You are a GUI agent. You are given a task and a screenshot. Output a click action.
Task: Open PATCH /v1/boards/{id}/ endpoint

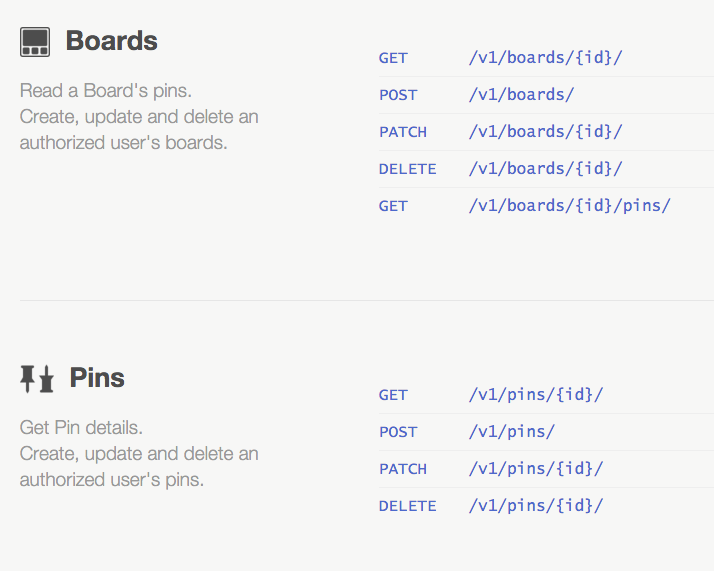point(546,132)
